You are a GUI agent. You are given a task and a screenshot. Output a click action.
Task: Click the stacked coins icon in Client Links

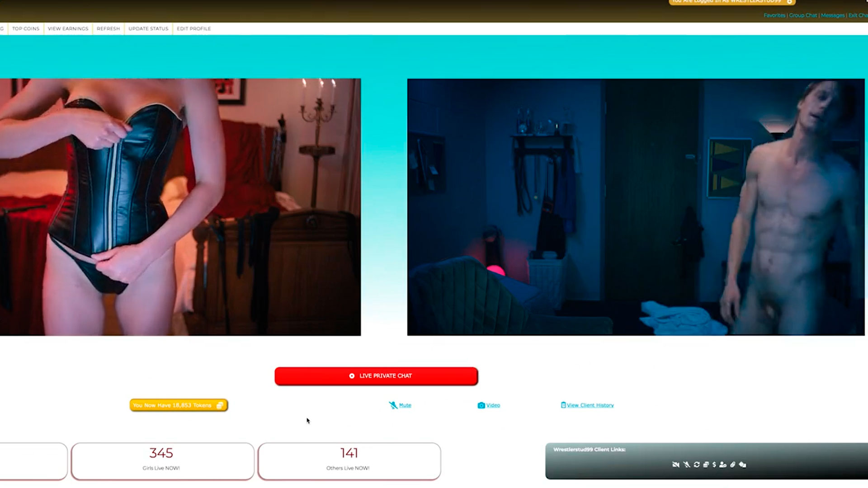(706, 465)
